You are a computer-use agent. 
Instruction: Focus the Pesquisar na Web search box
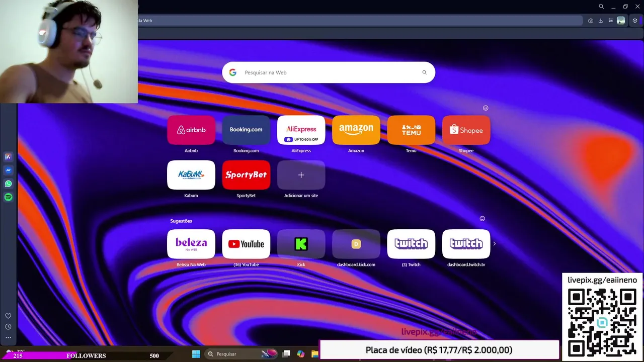click(x=329, y=72)
